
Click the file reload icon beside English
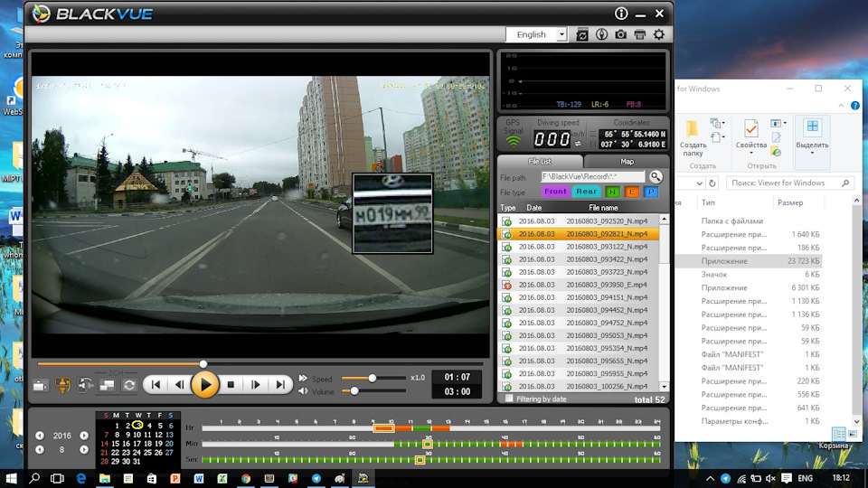(581, 34)
